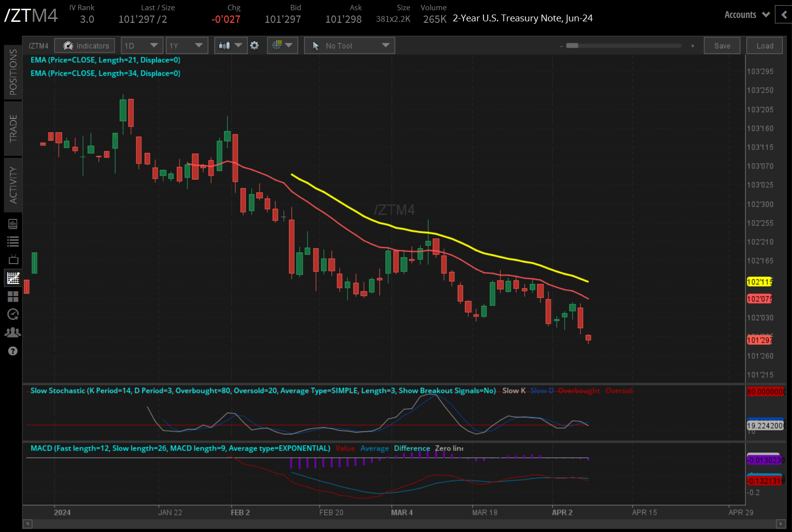Expand the 1D aggregation period dropdown
The image size is (792, 532).
141,46
